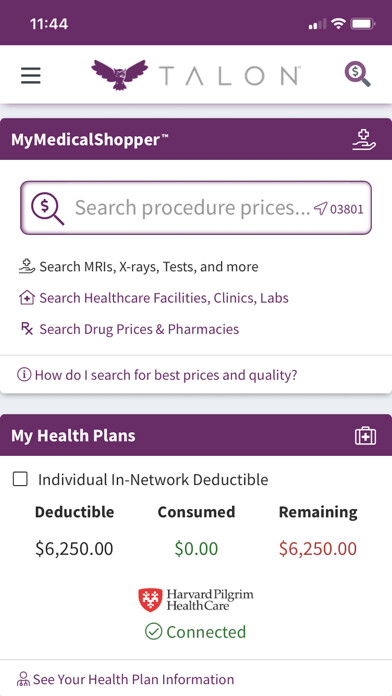This screenshot has width=392, height=696.
Task: Open Search Drug Prices & Pharmacies
Action: click(x=139, y=329)
